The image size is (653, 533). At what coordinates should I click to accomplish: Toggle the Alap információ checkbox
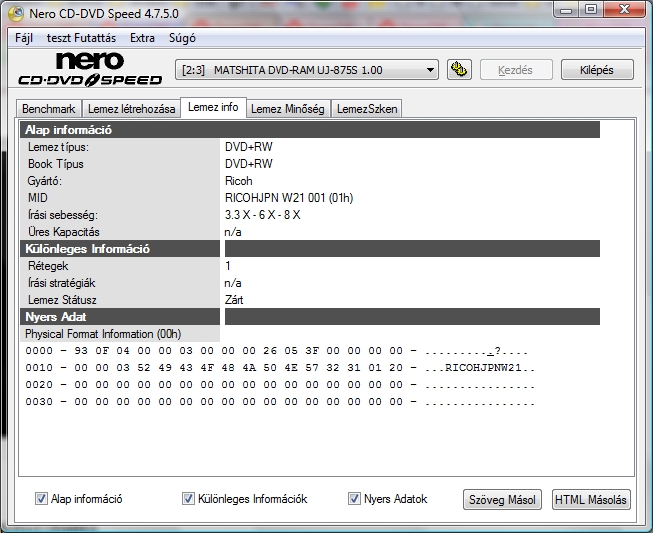[x=41, y=498]
